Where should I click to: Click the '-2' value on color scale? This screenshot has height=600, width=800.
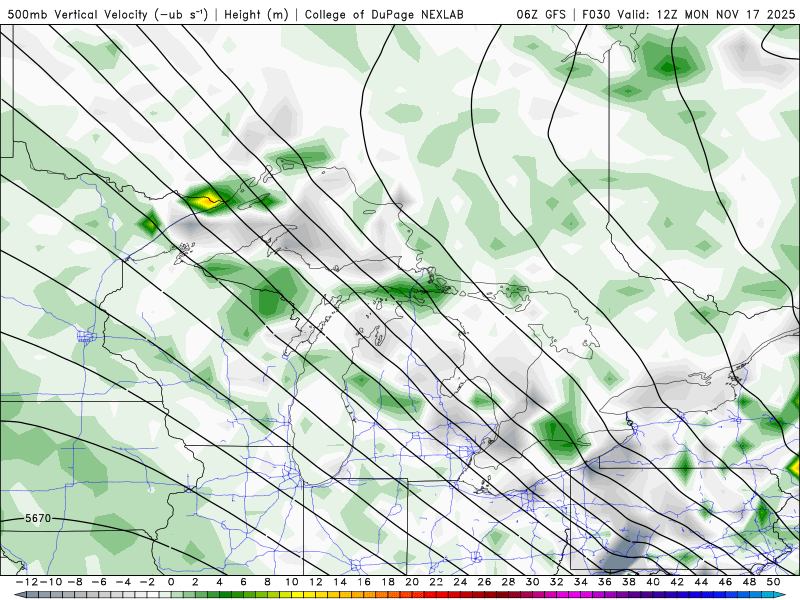coord(147,582)
